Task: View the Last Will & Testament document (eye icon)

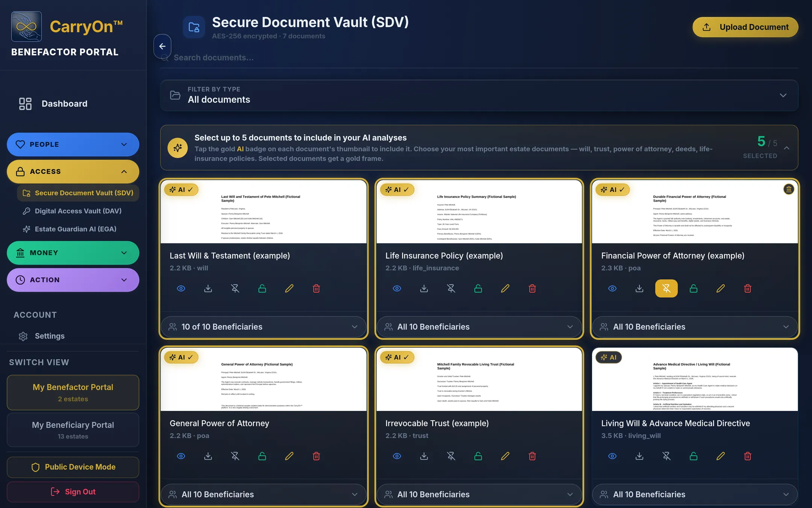Action: [x=181, y=289]
